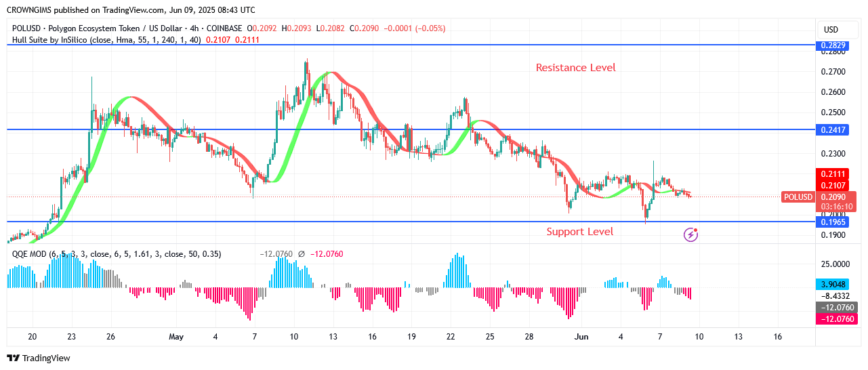Click the 0.2700 price scale value
The image size is (868, 370).
[834, 71]
